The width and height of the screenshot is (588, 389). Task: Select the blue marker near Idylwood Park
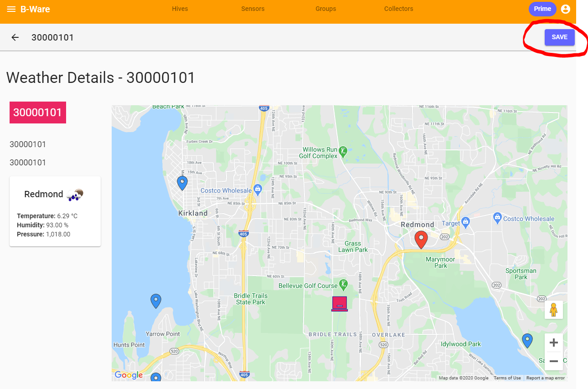[527, 341]
